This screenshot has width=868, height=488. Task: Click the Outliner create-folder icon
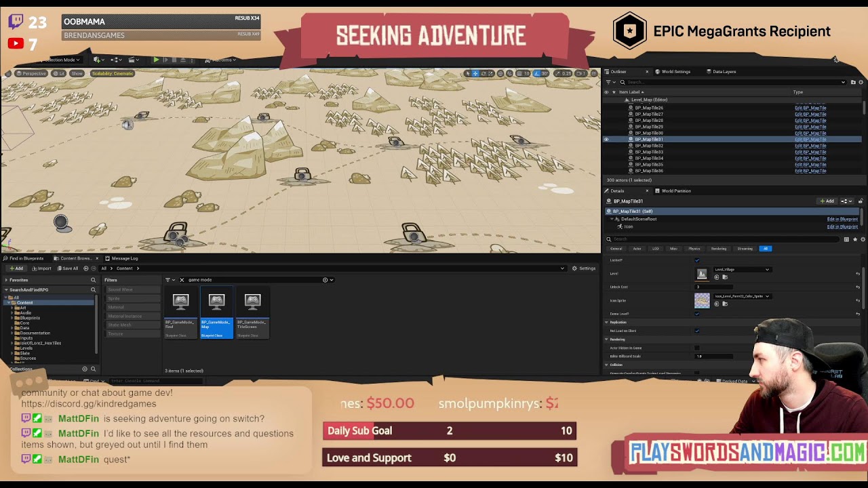852,82
